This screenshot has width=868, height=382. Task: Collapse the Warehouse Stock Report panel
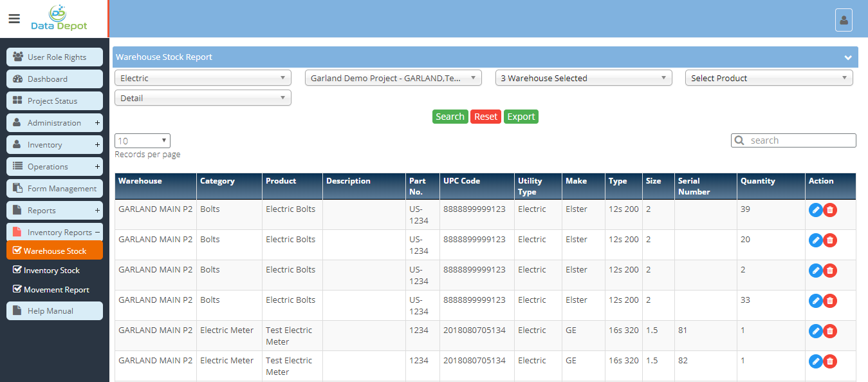tap(848, 57)
